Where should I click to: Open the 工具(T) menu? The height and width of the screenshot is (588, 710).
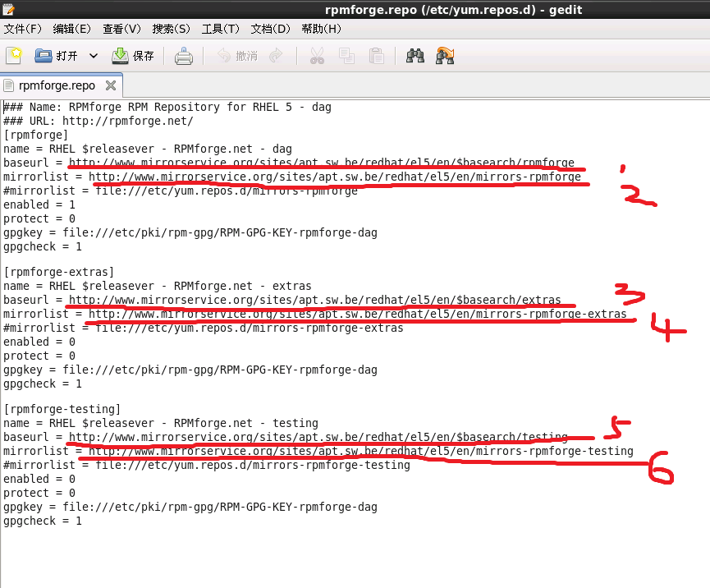point(221,29)
